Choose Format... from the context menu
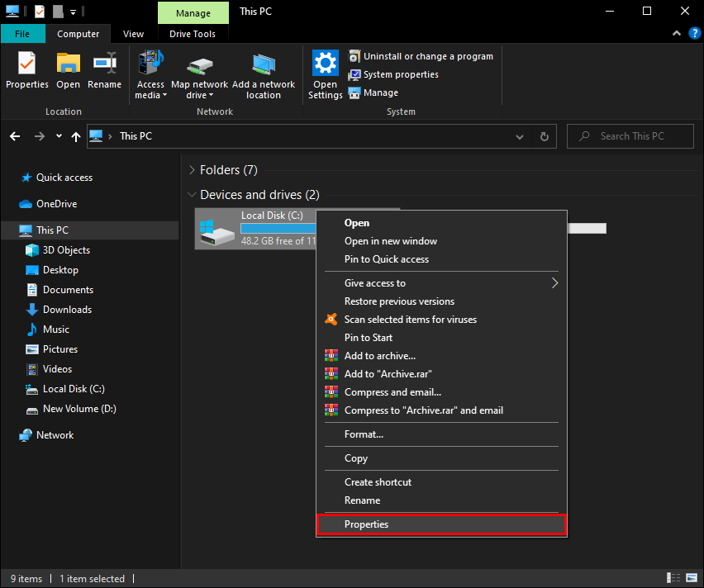Image resolution: width=704 pixels, height=588 pixels. point(364,434)
